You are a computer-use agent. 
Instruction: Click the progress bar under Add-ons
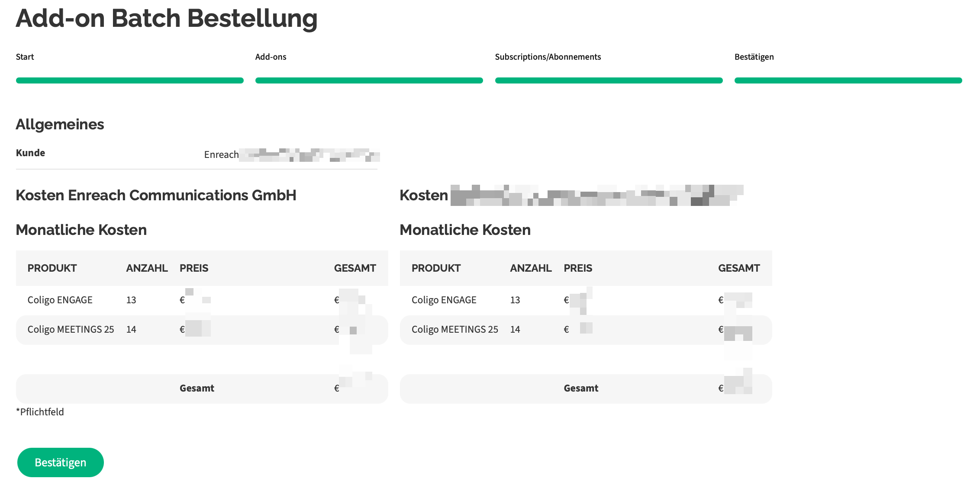pyautogui.click(x=369, y=80)
